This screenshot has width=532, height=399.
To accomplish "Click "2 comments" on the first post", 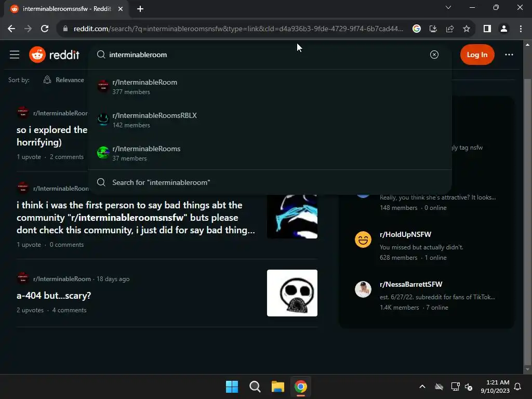I will 66,157.
